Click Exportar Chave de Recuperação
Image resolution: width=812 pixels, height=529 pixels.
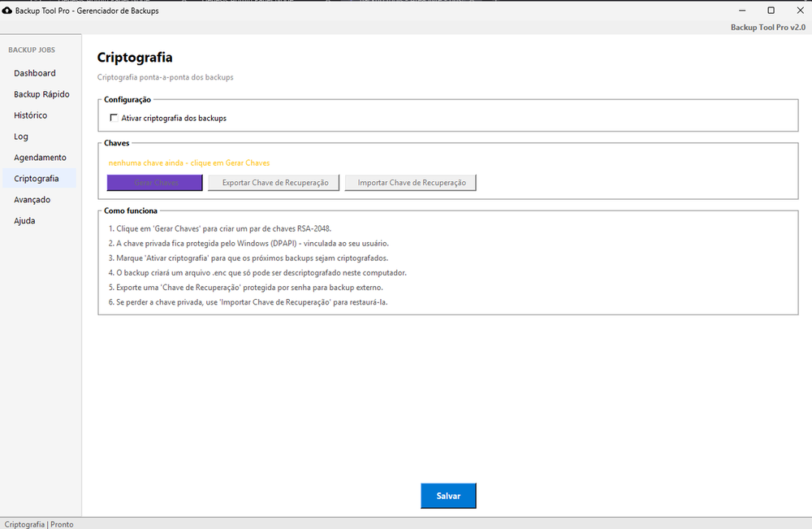pos(274,182)
